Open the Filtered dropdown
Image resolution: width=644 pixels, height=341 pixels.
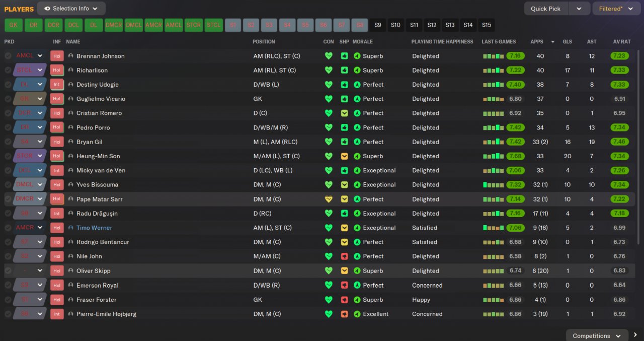tap(615, 9)
